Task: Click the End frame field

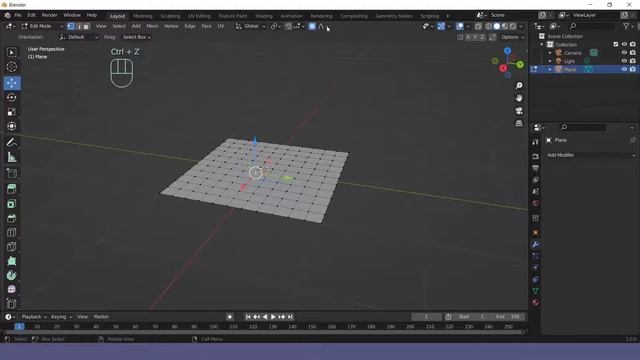Action: 507,317
